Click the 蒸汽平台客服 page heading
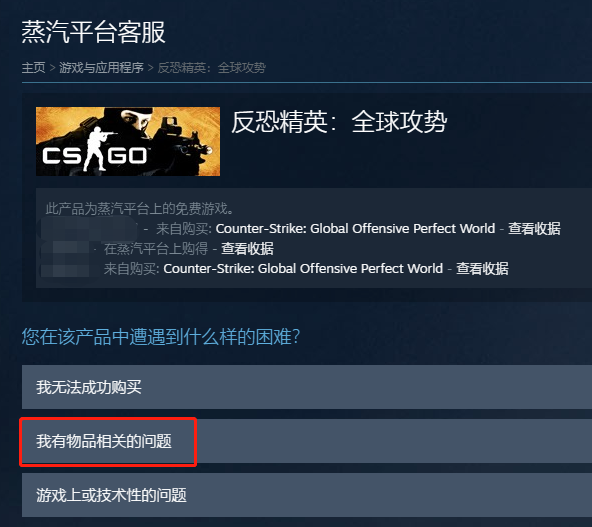This screenshot has width=592, height=527. [93, 32]
